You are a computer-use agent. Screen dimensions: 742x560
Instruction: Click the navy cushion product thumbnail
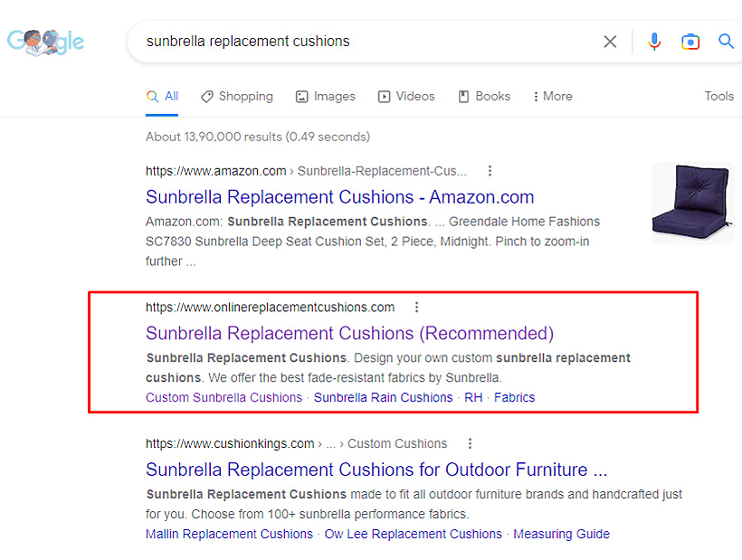[x=693, y=203]
